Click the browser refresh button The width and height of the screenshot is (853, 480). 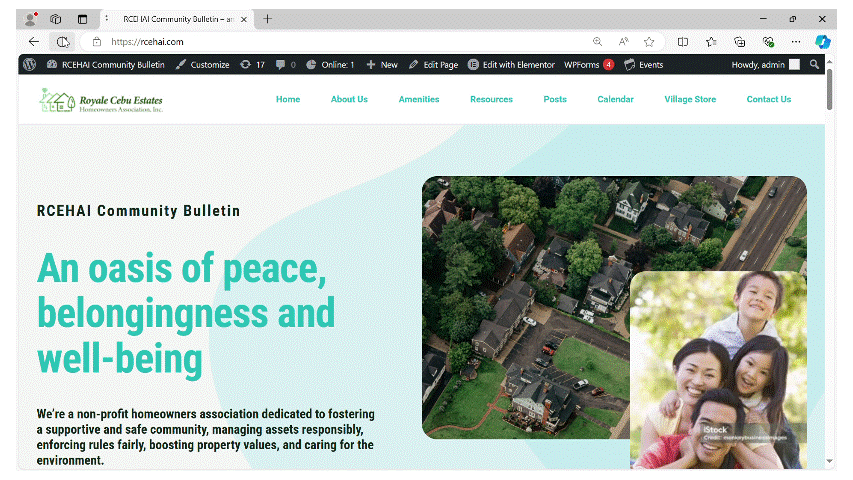tap(62, 42)
